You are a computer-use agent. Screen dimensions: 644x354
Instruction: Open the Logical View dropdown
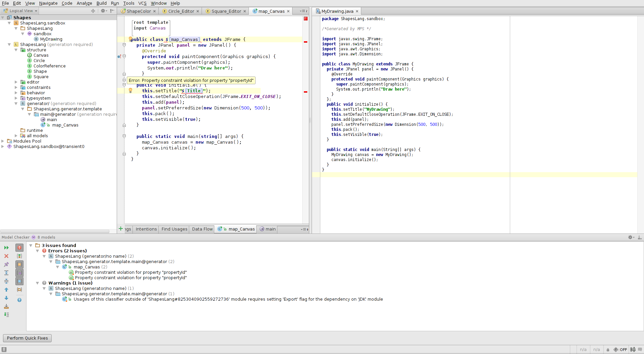21,11
